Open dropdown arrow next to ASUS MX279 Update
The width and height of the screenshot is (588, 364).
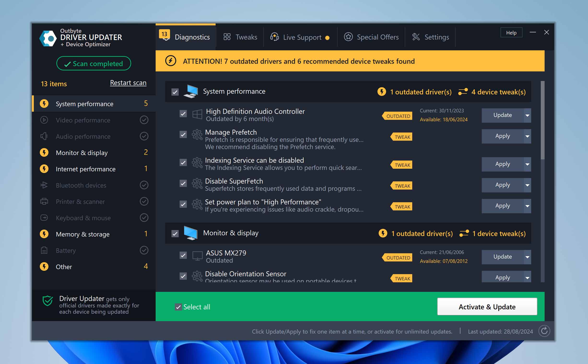coord(527,257)
